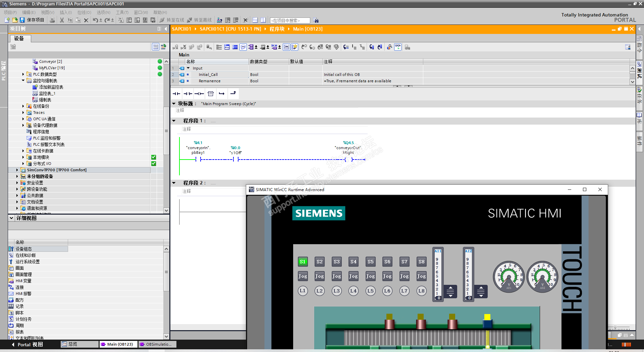This screenshot has width=644, height=352.
Task: Insert an output coil instruction
Action: (x=199, y=94)
